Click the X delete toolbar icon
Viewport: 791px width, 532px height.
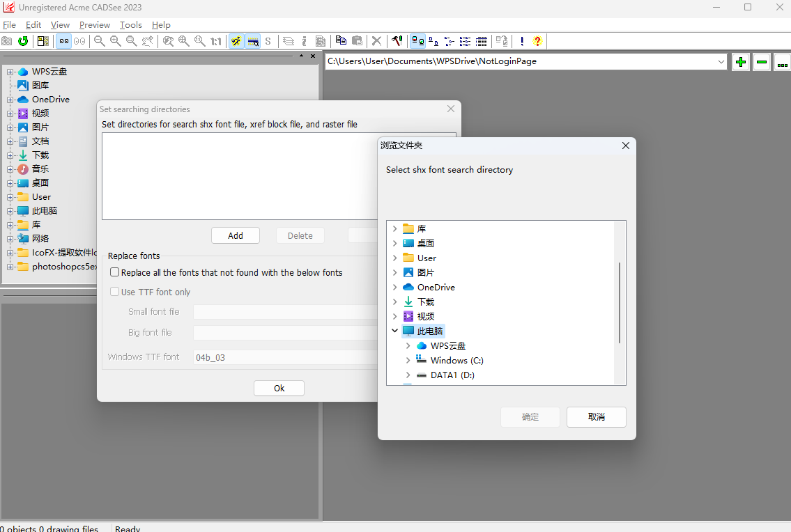376,41
